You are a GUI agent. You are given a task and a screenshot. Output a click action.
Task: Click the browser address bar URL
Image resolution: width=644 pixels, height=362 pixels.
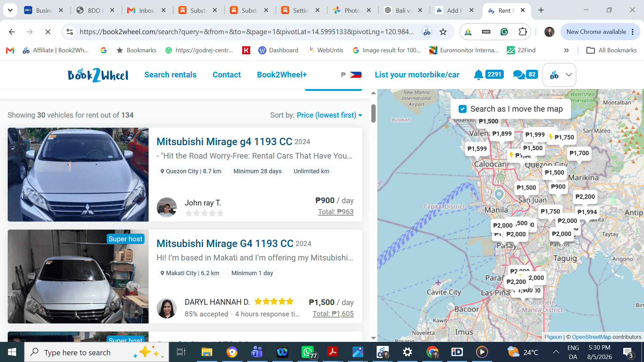[x=247, y=32]
